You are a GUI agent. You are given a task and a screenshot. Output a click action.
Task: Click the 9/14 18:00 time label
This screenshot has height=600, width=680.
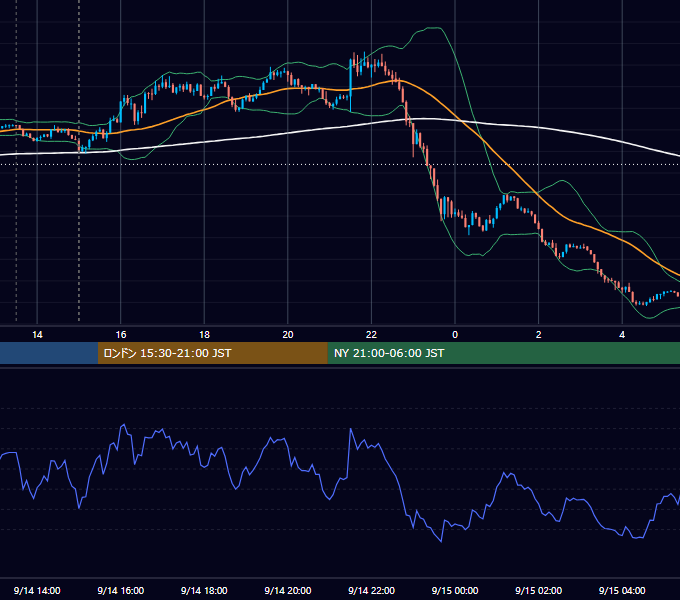(x=204, y=590)
